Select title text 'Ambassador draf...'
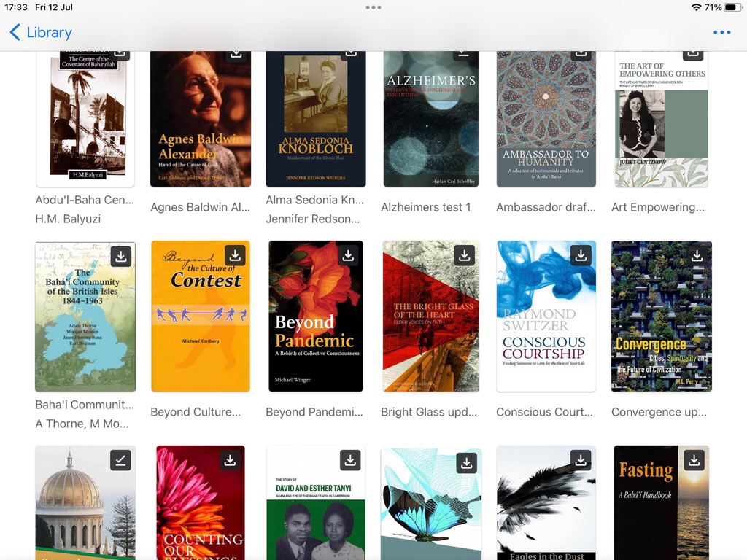The image size is (747, 560). 546,207
